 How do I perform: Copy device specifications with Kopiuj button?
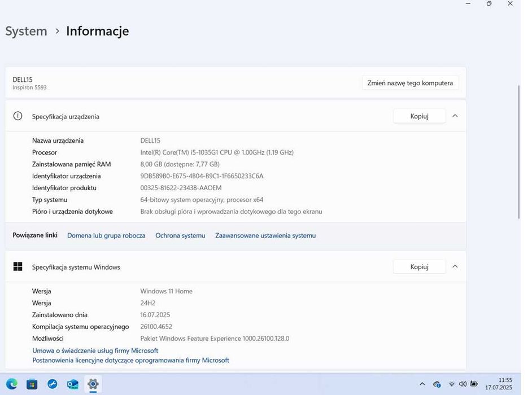point(420,116)
